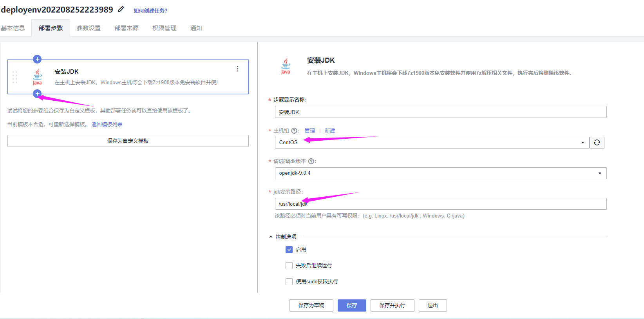Open the 通知 tab
644x319 pixels.
(x=196, y=28)
